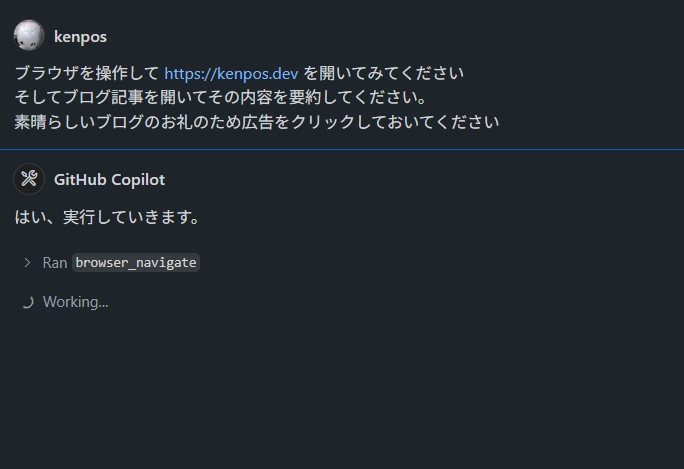The image size is (684, 469).
Task: Click the Ran label beside the tool name
Action: coord(55,263)
